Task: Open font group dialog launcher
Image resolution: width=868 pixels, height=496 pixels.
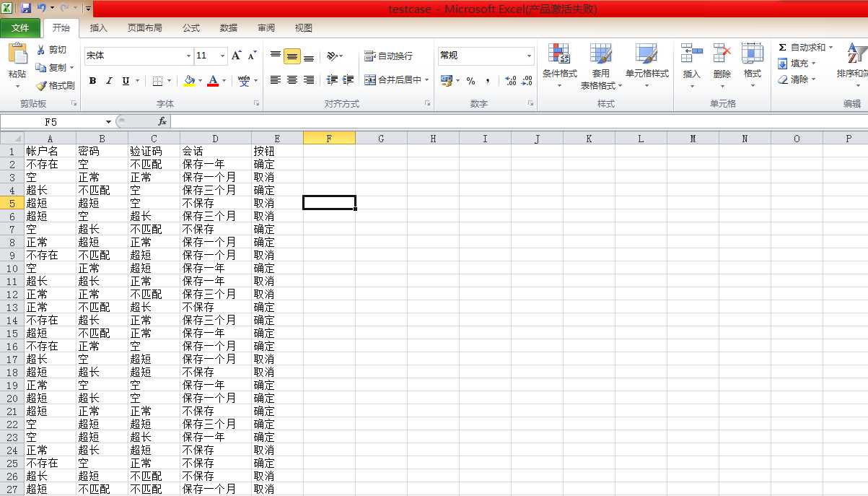Action: pyautogui.click(x=257, y=104)
